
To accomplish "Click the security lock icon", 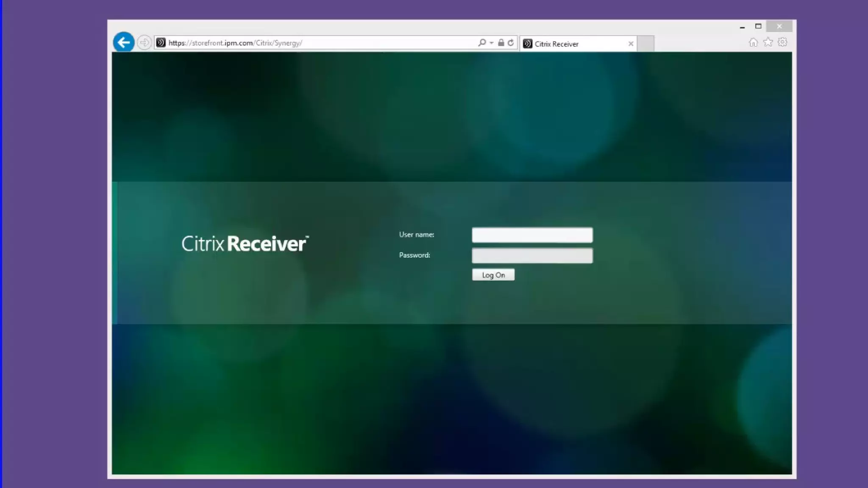I will tap(501, 42).
